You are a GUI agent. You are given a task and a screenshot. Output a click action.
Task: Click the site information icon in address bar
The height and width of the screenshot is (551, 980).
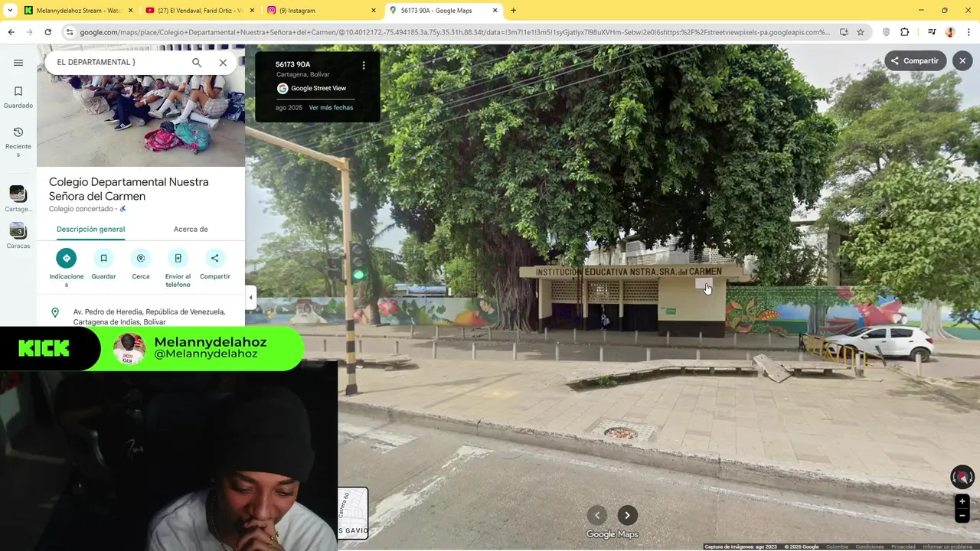click(70, 32)
